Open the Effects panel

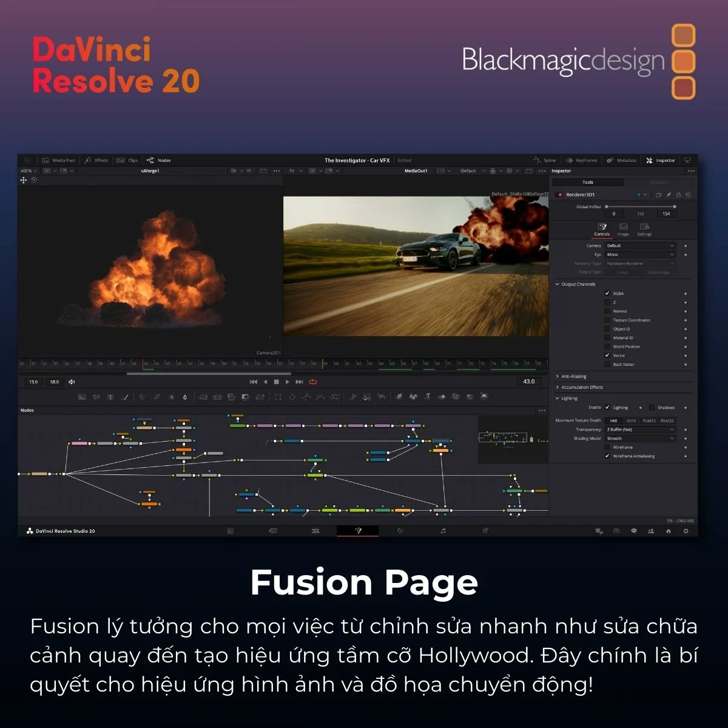click(x=96, y=160)
